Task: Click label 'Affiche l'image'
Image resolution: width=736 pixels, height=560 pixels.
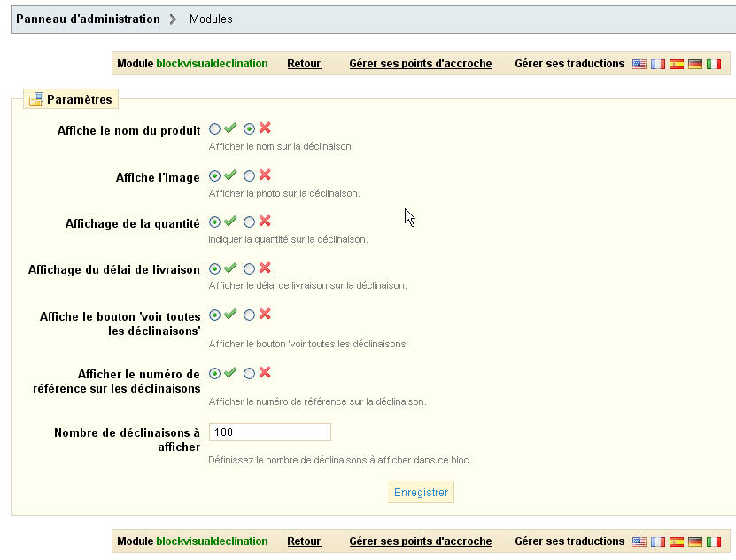Action: click(x=158, y=177)
